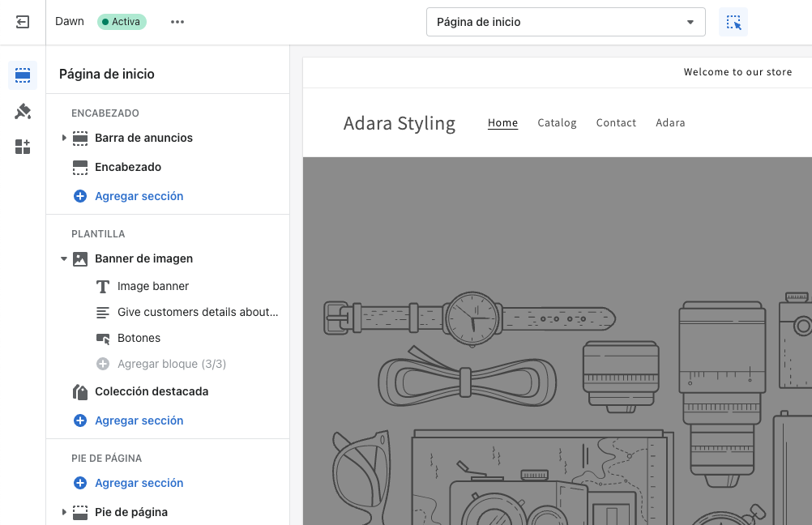Open the Contact menu link in preview
The width and height of the screenshot is (812, 525).
(616, 122)
